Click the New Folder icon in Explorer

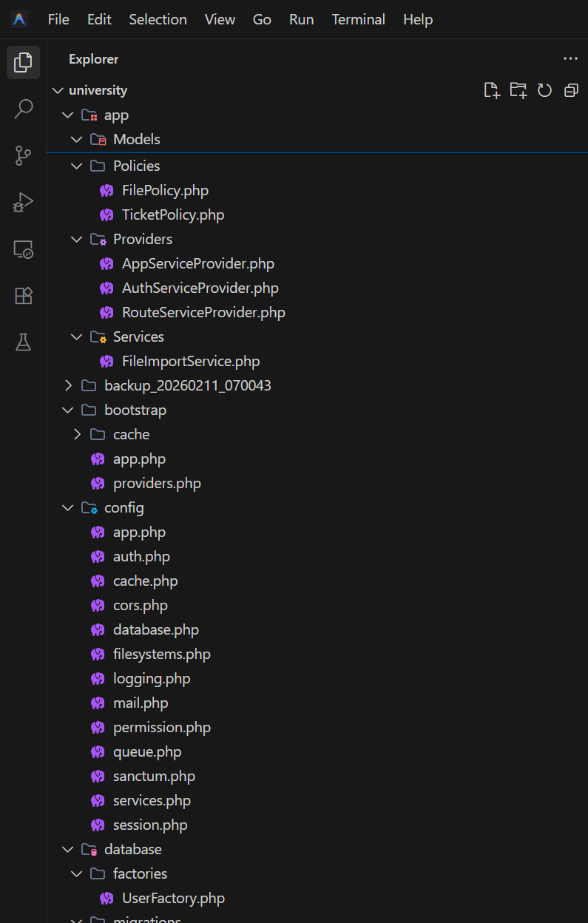pos(518,89)
